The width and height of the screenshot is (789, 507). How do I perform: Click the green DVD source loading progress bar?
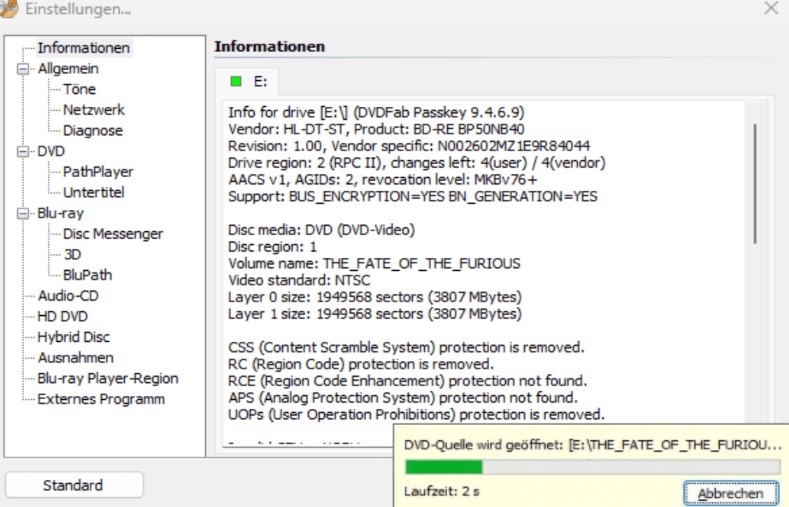pos(593,467)
